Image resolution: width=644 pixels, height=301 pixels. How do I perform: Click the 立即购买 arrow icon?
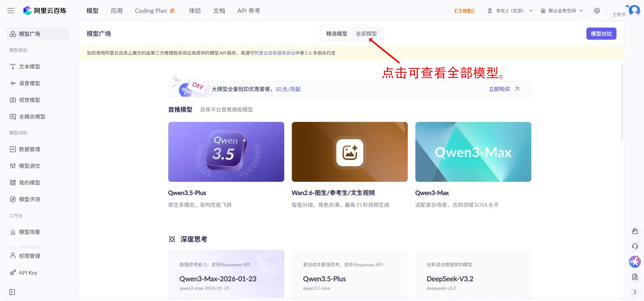click(517, 89)
